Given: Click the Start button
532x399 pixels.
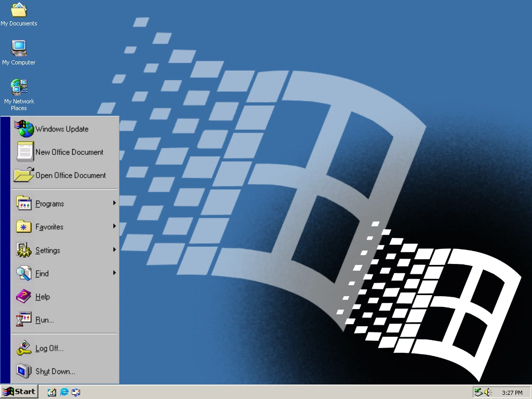Looking at the screenshot, I should pyautogui.click(x=19, y=392).
